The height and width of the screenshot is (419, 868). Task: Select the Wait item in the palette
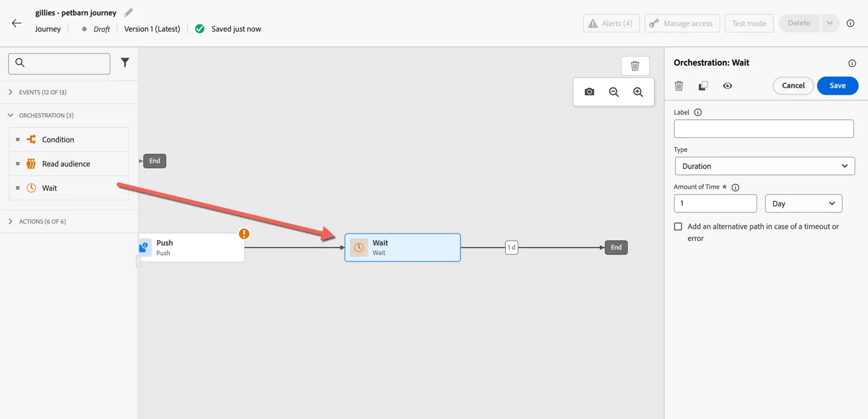[x=69, y=188]
